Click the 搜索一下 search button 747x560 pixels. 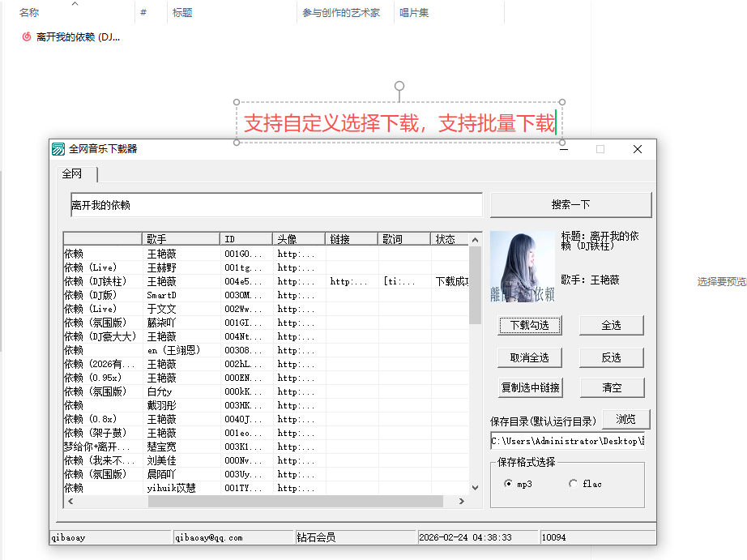570,205
